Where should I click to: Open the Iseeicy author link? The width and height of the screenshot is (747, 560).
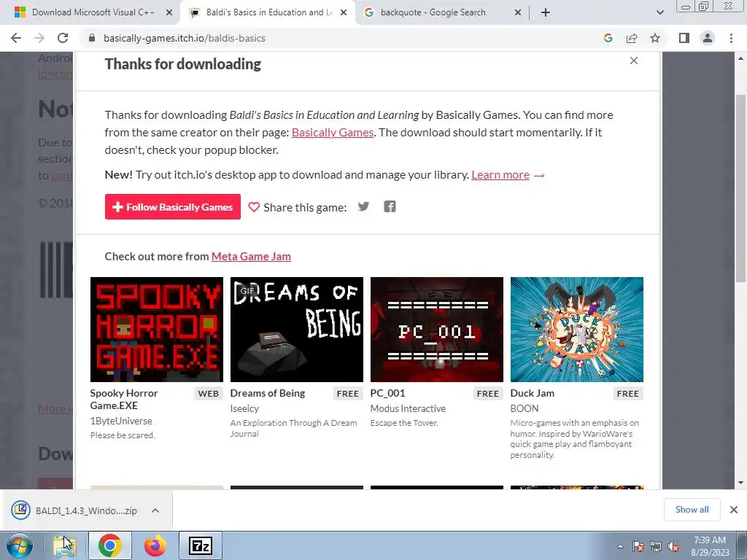tap(244, 408)
